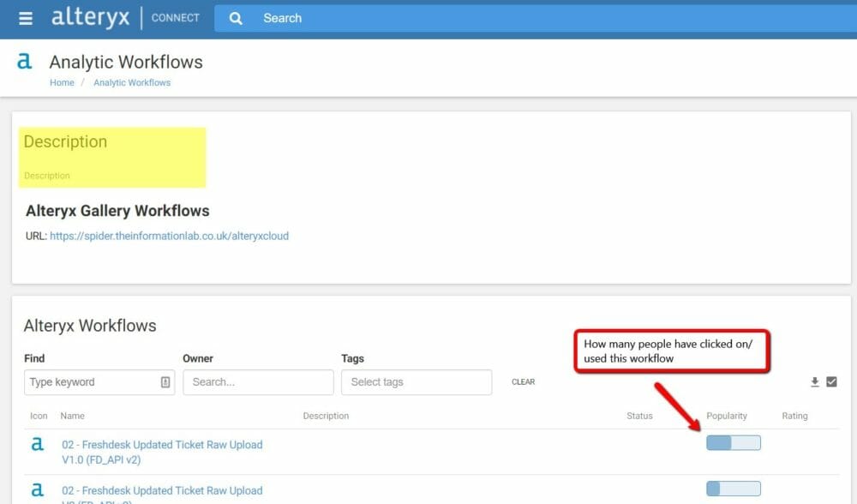The width and height of the screenshot is (857, 504).
Task: Click the Analytic Workflows page title
Action: [x=126, y=63]
